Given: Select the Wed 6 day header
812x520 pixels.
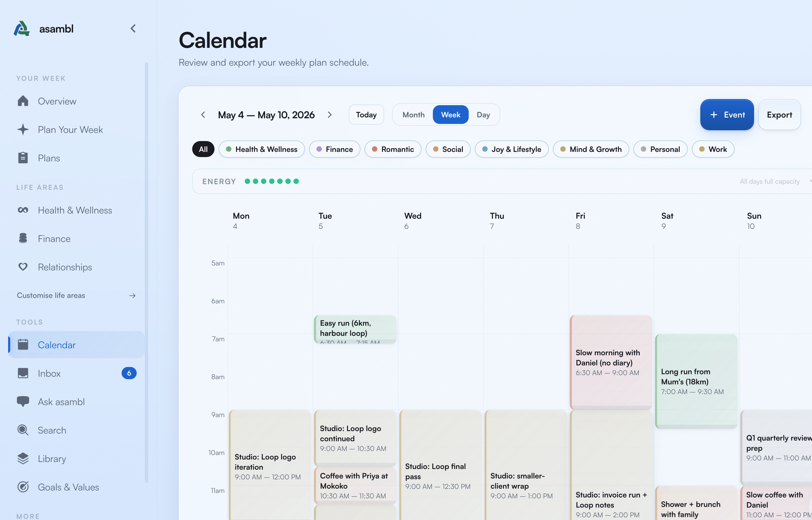Looking at the screenshot, I should point(413,221).
